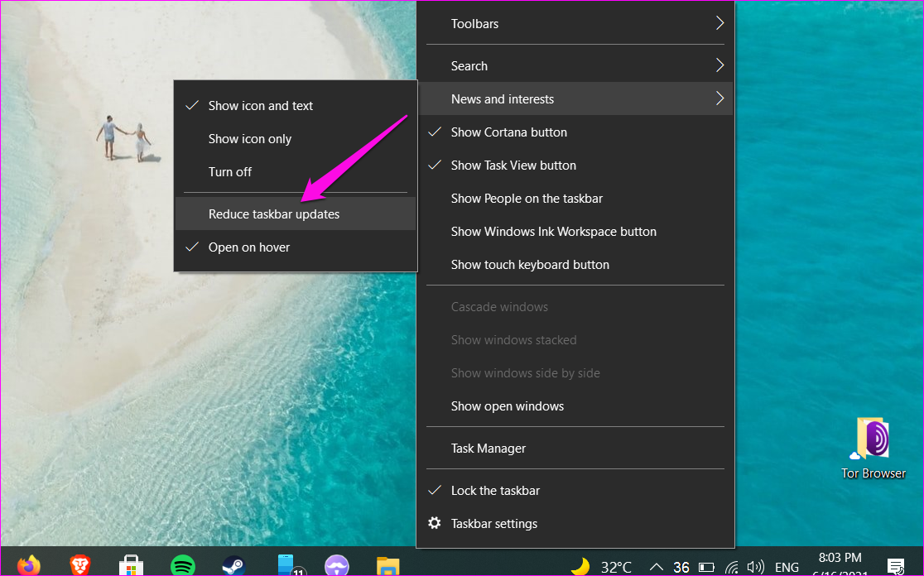Choose Show icon only option
924x576 pixels.
click(296, 139)
